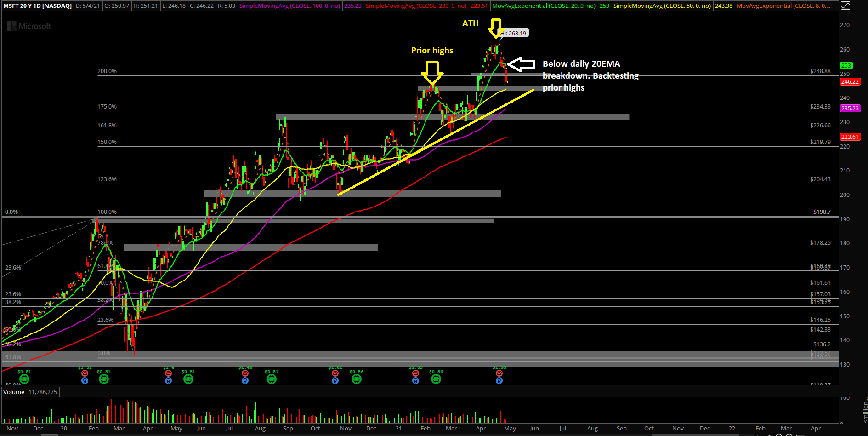Click the $1.51 earnings phone icon
Image resolution: width=868 pixels, height=436 pixels.
click(x=85, y=373)
